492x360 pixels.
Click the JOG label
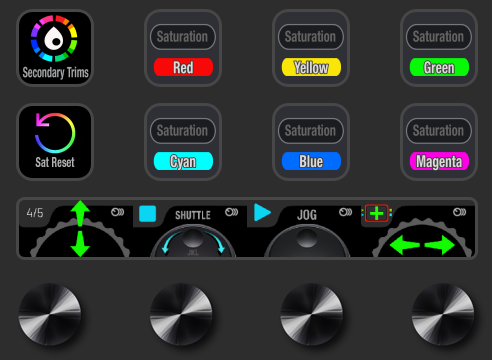[x=307, y=215]
